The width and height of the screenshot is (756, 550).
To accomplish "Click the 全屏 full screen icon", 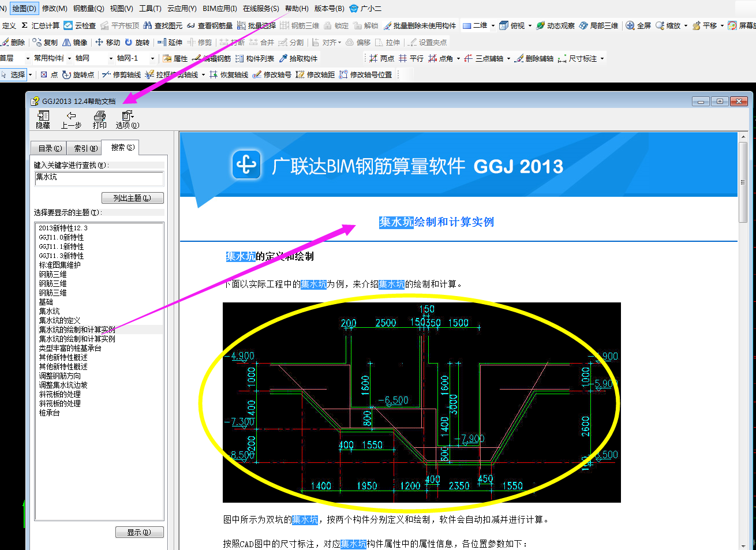I will pos(638,25).
